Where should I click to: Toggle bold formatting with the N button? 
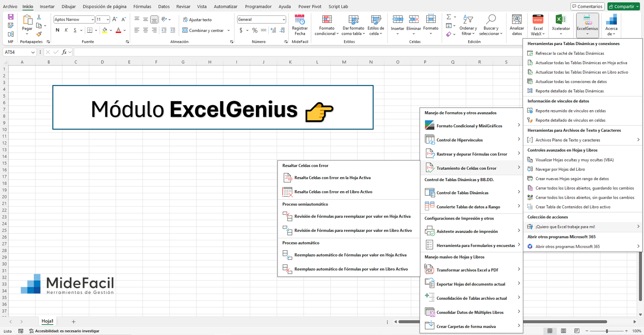click(57, 30)
